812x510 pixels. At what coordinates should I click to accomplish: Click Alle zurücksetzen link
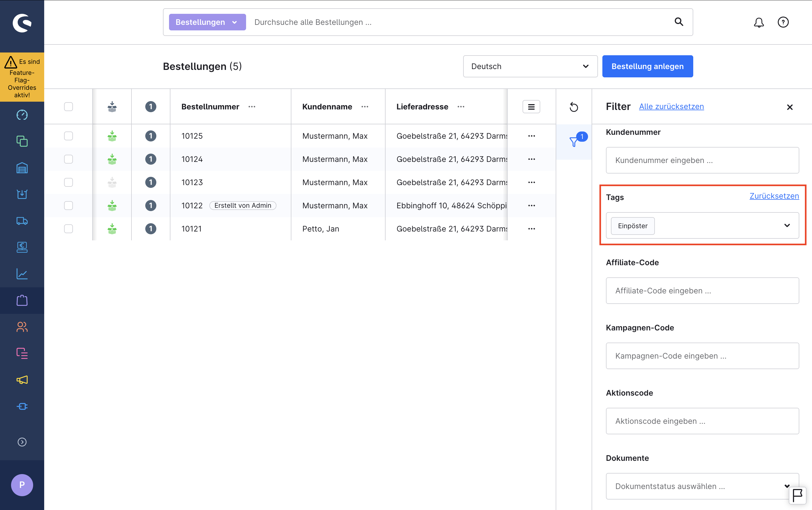click(671, 107)
